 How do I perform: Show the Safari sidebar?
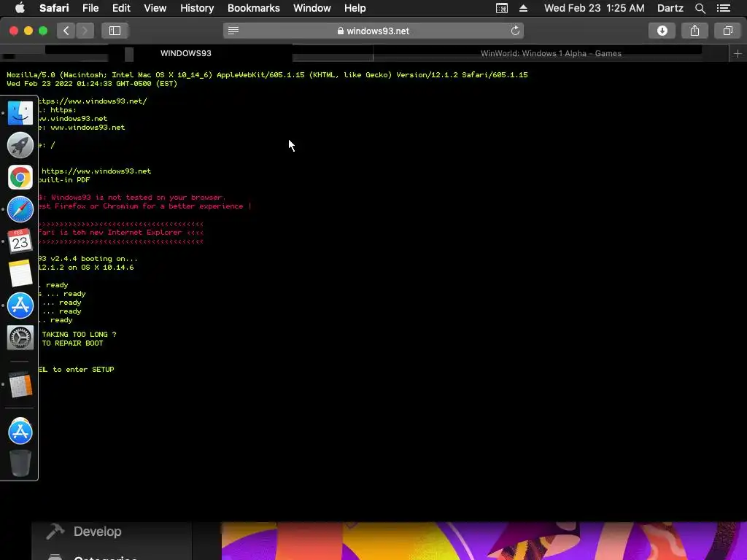point(115,31)
